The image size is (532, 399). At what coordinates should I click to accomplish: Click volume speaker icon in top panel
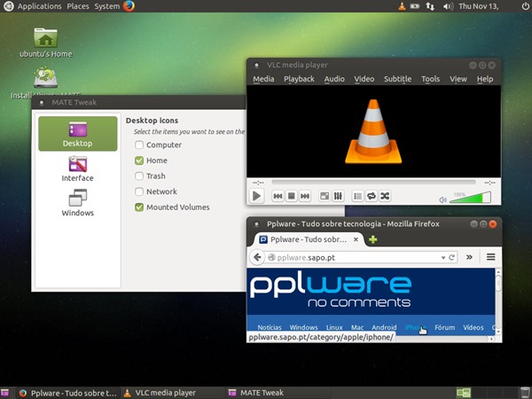(x=448, y=6)
